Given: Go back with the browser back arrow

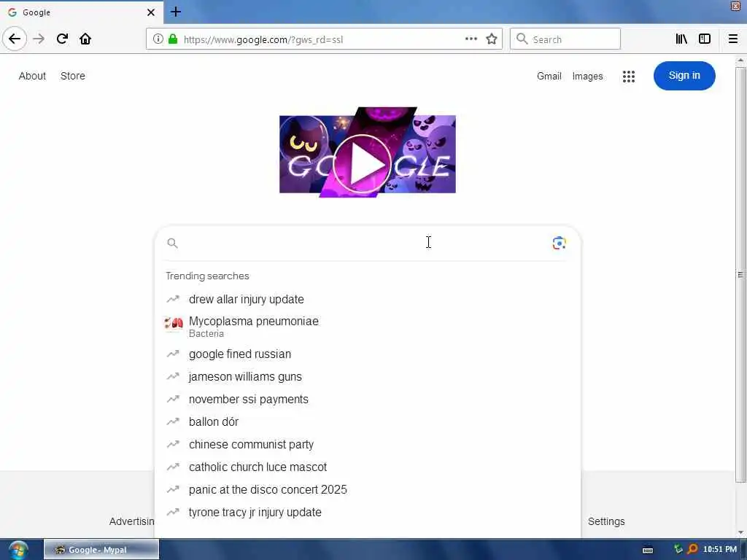Looking at the screenshot, I should 15,39.
